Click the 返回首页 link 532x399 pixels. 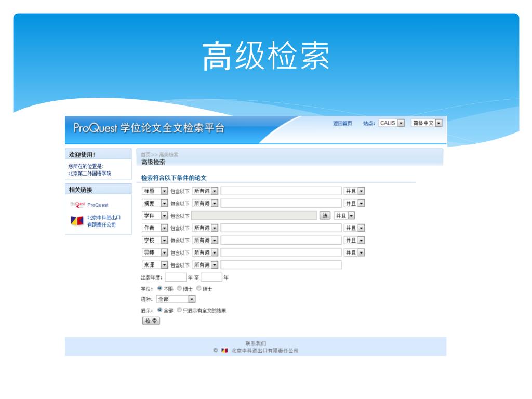pos(342,123)
